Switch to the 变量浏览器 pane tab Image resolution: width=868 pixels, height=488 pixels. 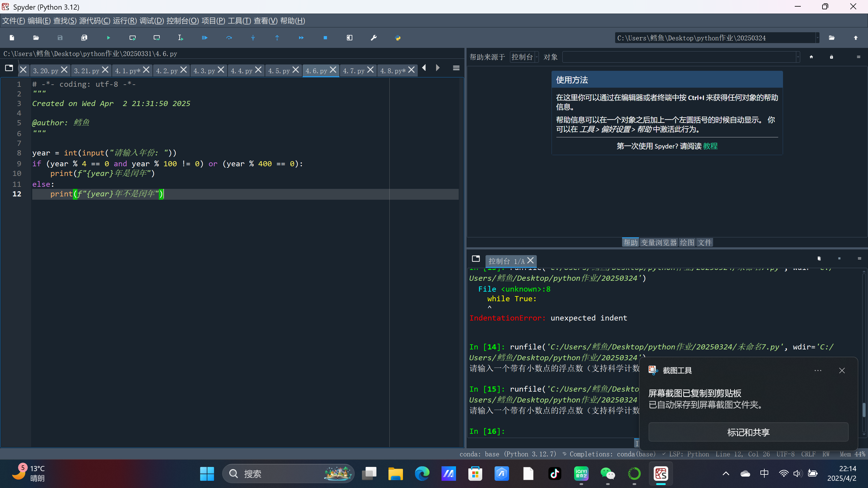(659, 242)
